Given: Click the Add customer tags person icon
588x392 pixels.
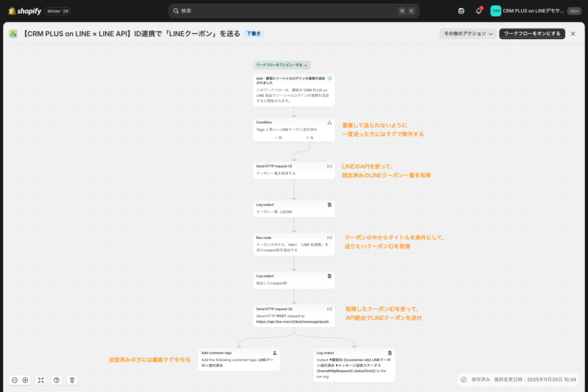Looking at the screenshot, I should pyautogui.click(x=274, y=353).
